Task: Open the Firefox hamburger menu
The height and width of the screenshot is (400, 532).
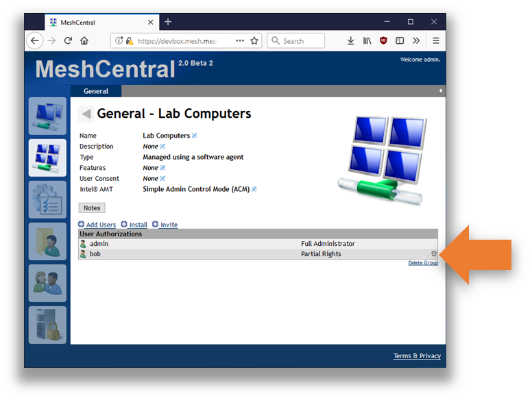Action: point(435,40)
